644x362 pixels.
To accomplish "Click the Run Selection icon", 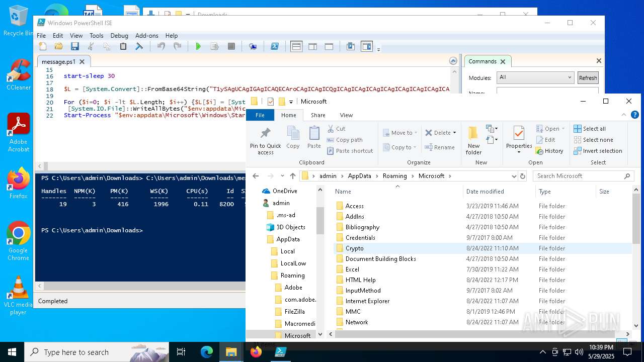I will (x=215, y=46).
